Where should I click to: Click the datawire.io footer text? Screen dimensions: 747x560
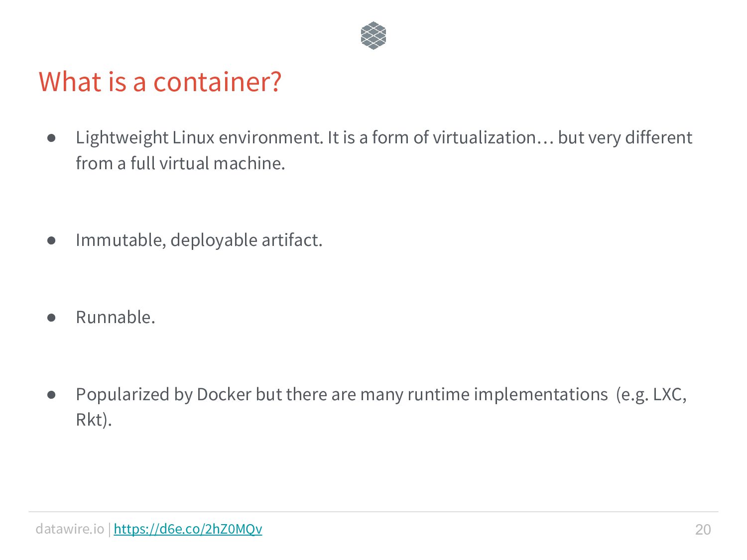point(70,529)
